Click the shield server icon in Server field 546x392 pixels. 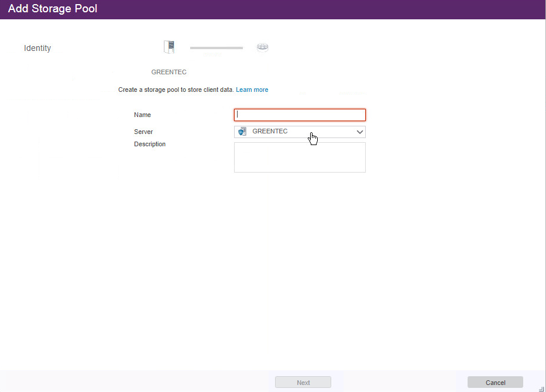tap(242, 132)
